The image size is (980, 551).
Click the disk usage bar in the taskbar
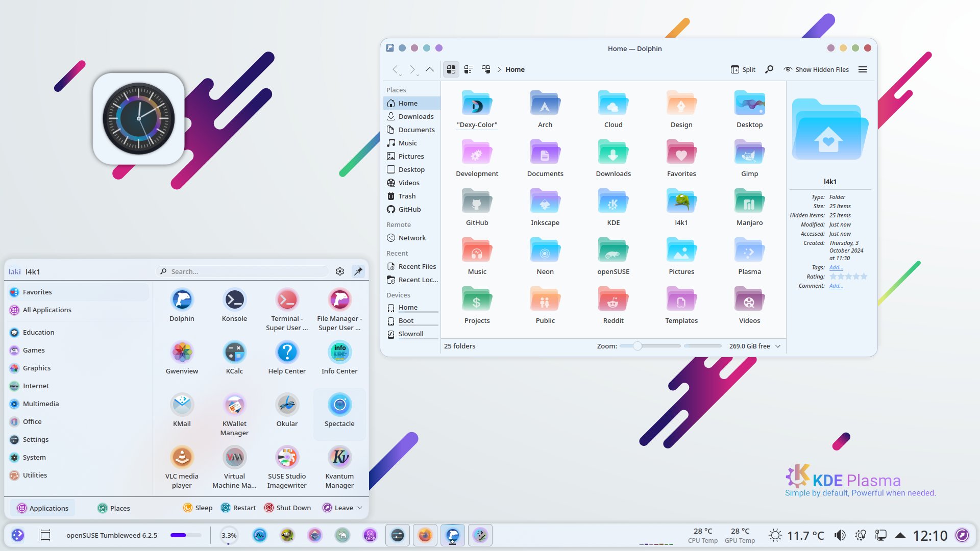[x=186, y=535]
